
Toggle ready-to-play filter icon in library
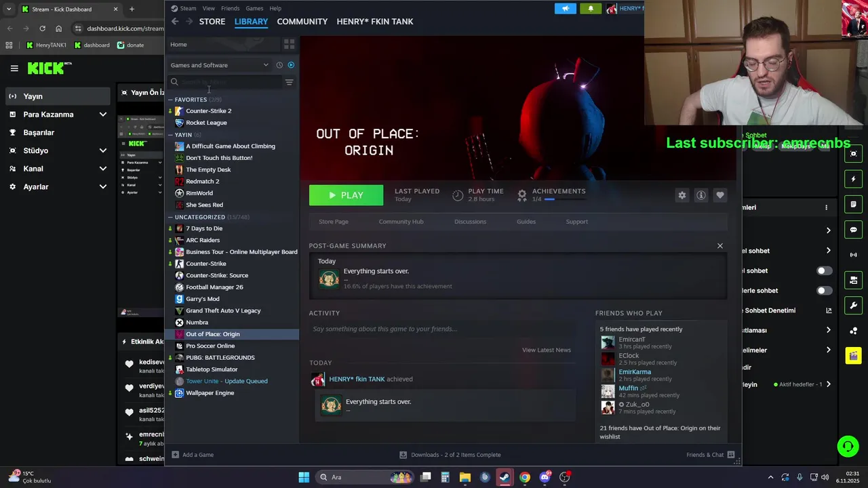291,65
